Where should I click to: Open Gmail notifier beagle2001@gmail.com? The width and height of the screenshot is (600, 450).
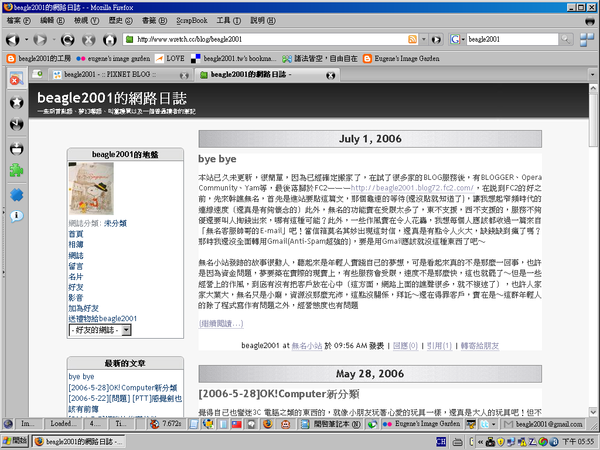[544, 424]
